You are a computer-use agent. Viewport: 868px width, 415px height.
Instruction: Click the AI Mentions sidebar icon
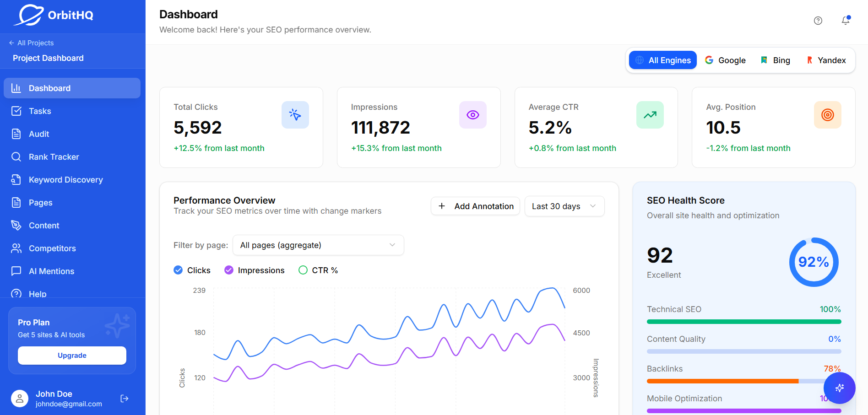(x=16, y=271)
